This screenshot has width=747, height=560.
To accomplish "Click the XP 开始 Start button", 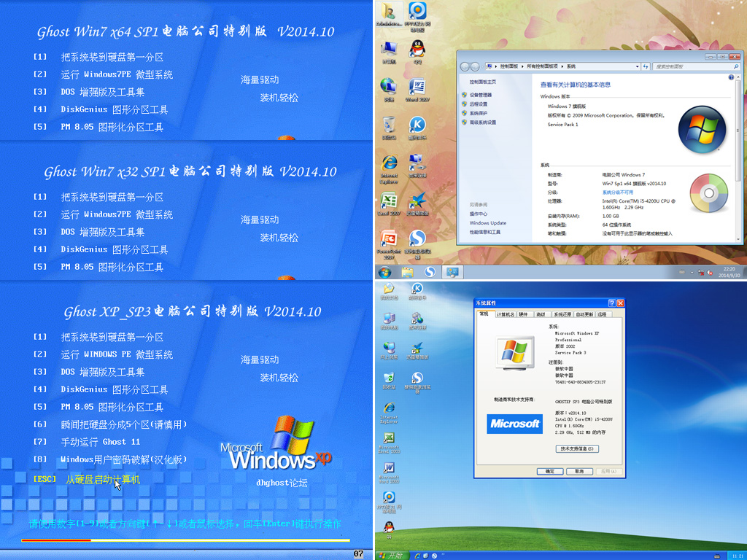I will (391, 556).
